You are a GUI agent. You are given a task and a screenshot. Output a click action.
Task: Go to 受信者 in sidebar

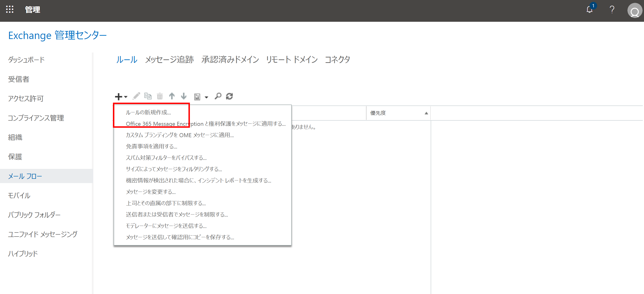(x=19, y=79)
